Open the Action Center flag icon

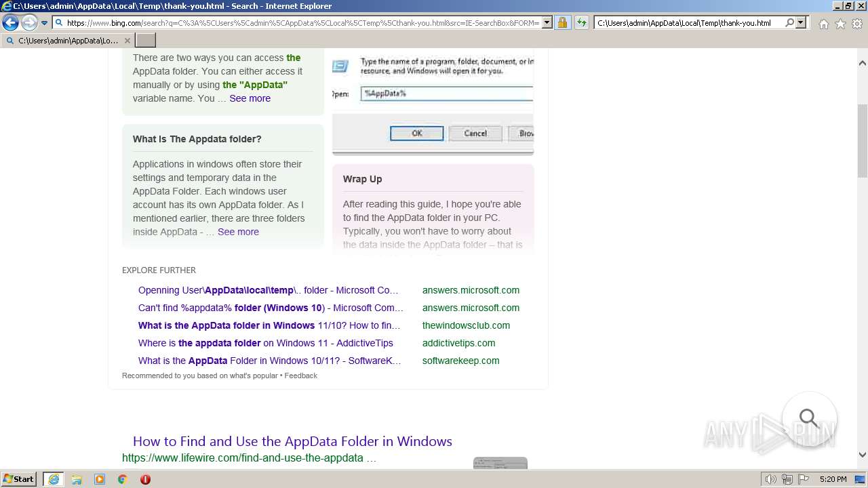[x=803, y=479]
